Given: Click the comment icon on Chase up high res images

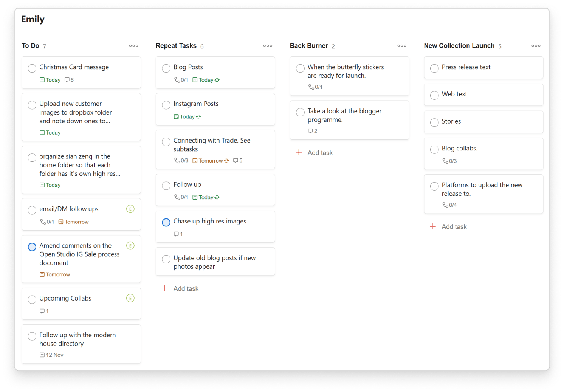Looking at the screenshot, I should pyautogui.click(x=176, y=234).
